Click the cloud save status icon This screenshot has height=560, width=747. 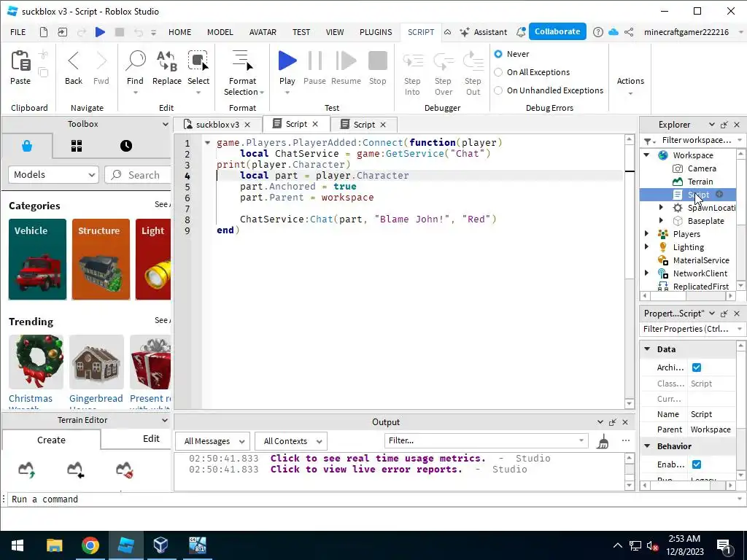coord(614,32)
